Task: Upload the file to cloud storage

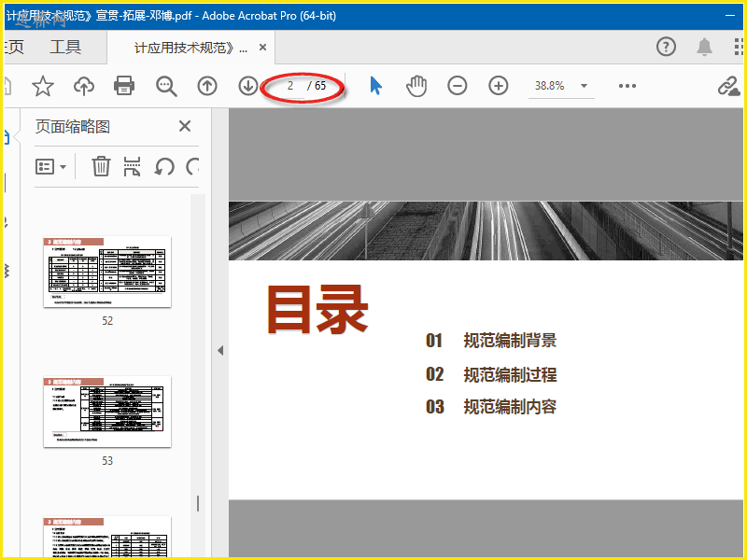Action: tap(84, 86)
